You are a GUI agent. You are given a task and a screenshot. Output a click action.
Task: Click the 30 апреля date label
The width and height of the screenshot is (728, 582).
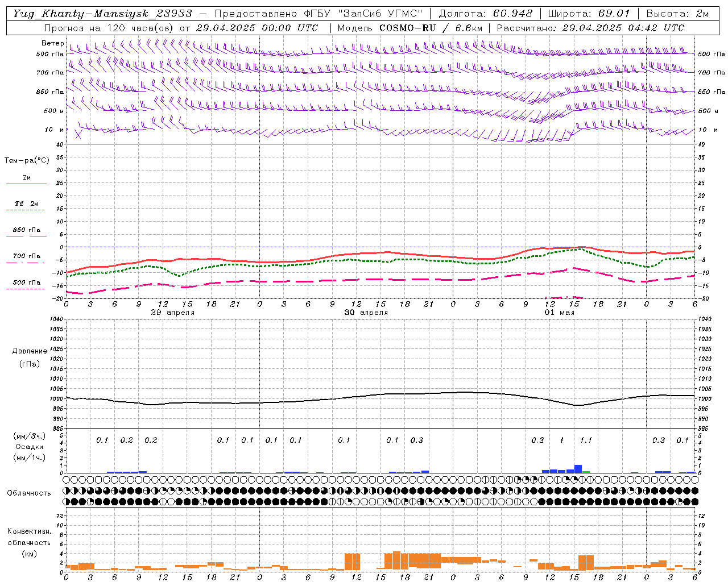point(366,313)
